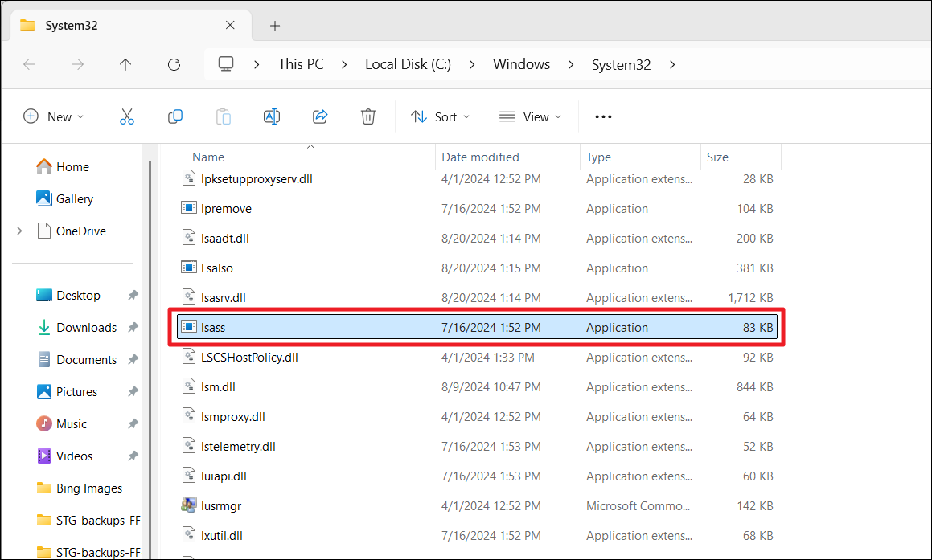Navigate to Local Disk (C:) breadcrumb
Screen dimensions: 932x560
tap(408, 64)
